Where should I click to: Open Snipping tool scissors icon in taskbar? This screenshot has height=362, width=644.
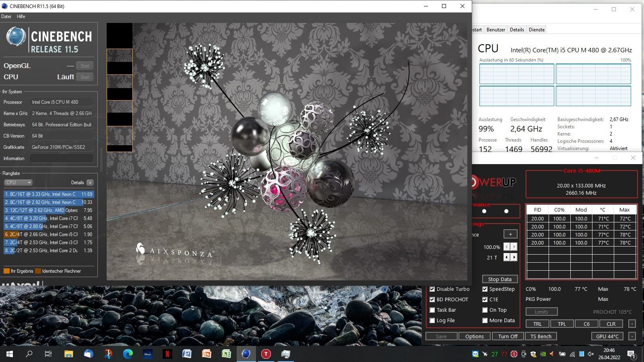coord(108,354)
